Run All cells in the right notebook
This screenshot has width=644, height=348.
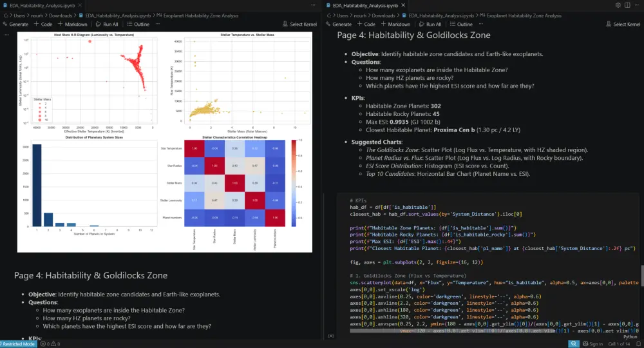(x=430, y=24)
